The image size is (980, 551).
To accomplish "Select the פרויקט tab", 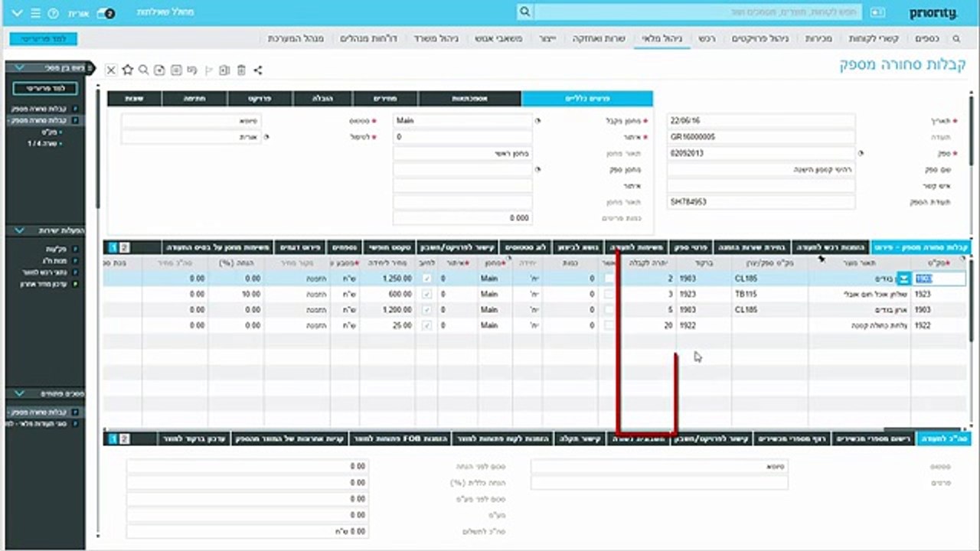I will pos(260,99).
